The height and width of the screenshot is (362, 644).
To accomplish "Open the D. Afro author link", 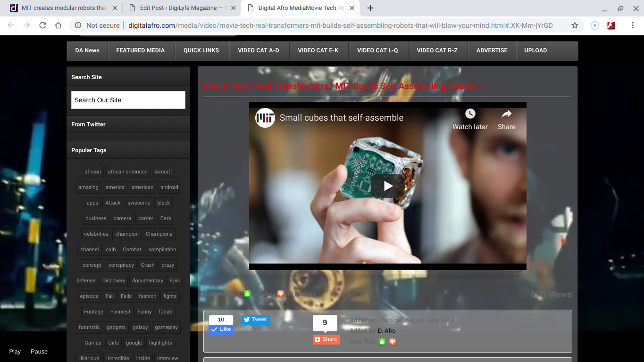I will [x=387, y=331].
